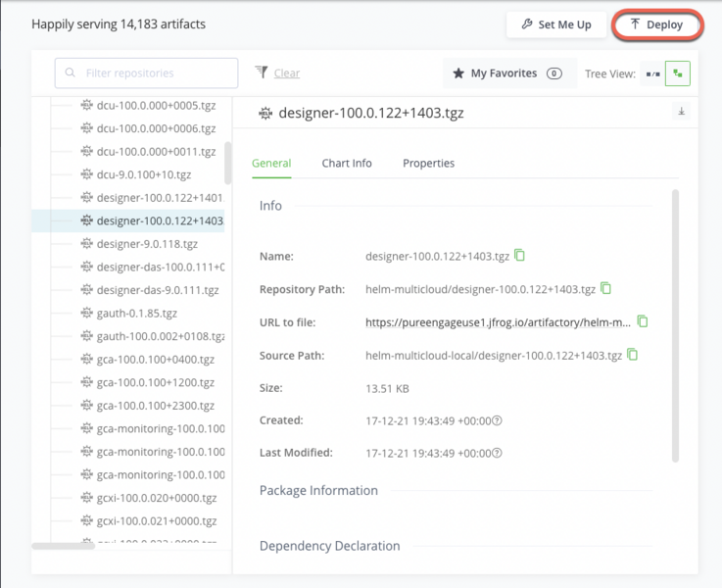The image size is (722, 588).
Task: Select dcu-100.0.000+0006.tgz in the tree
Action: coord(156,128)
